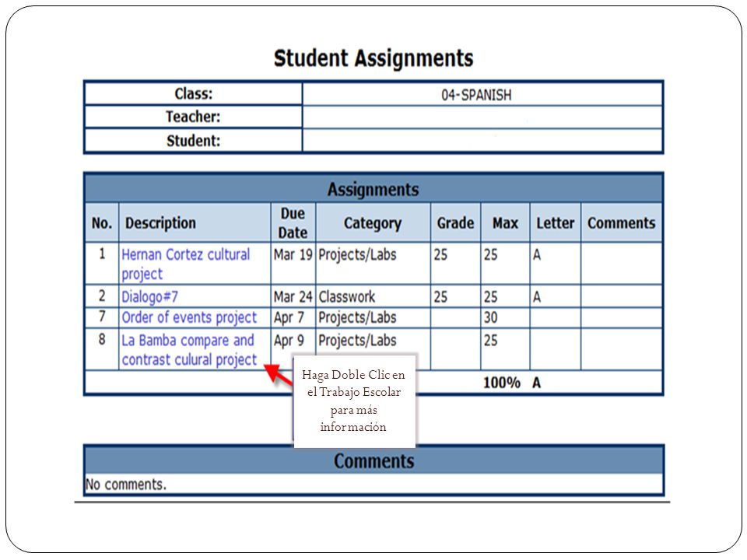Click the Category column header
The image size is (747, 560).
(373, 222)
